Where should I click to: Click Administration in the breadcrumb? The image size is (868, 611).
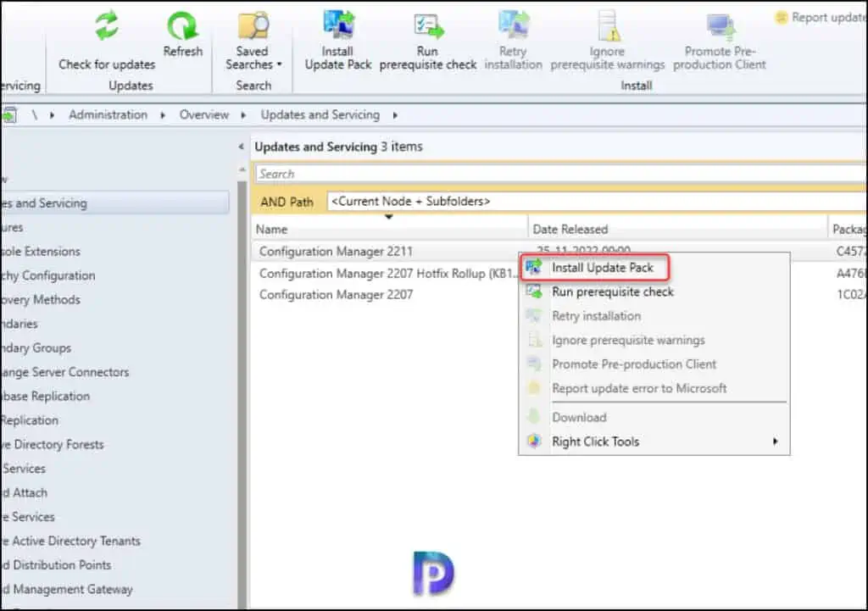click(x=108, y=114)
